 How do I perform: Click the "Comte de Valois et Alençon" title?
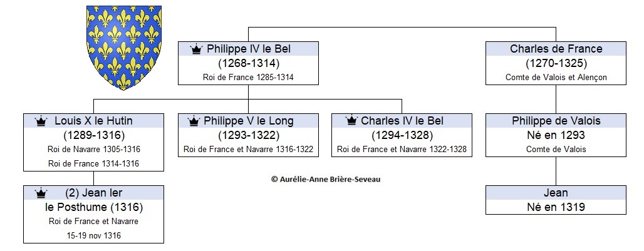556,77
